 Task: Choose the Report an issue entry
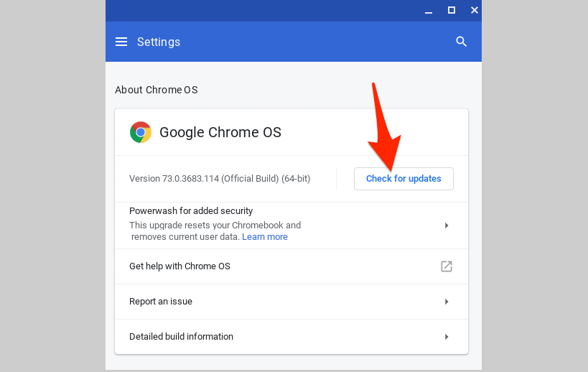(x=161, y=302)
